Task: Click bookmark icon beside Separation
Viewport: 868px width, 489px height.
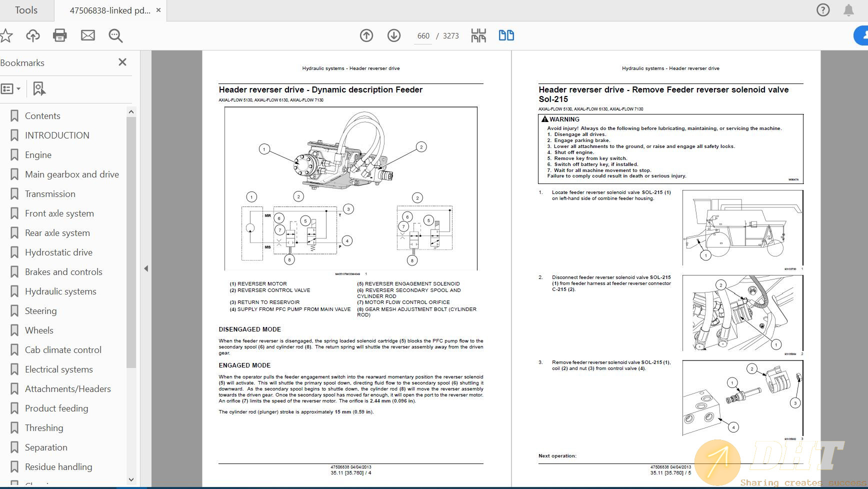Action: (14, 447)
